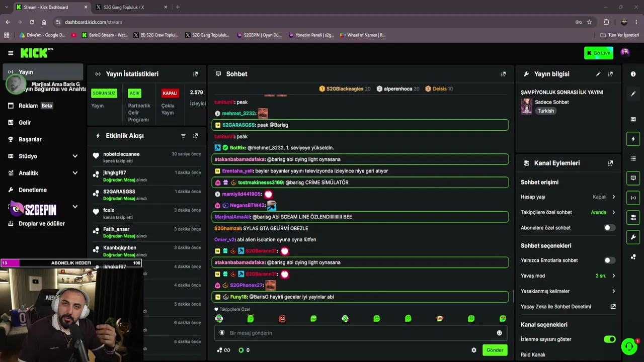644x362 pixels.
Task: Pop out the Kanal Eylemleri panel
Action: pos(610,163)
